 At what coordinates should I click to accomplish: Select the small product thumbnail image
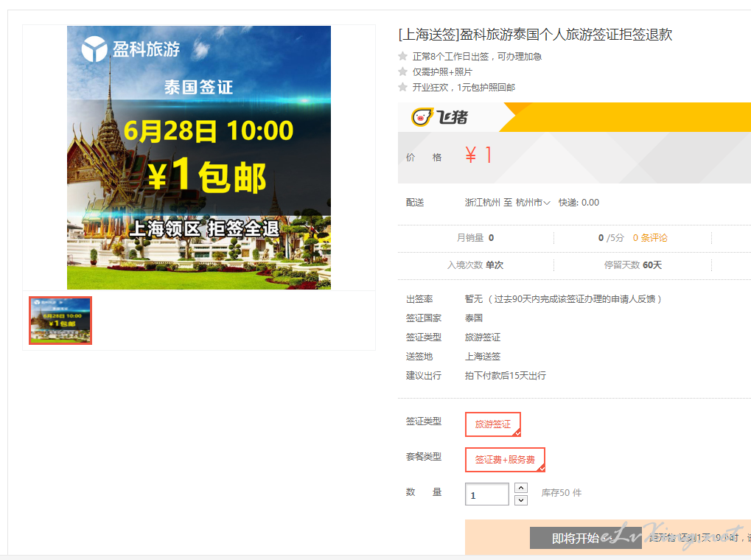pyautogui.click(x=60, y=321)
